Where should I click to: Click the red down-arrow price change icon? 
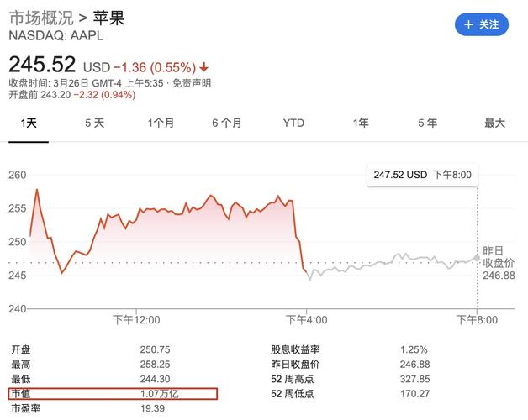pos(204,66)
